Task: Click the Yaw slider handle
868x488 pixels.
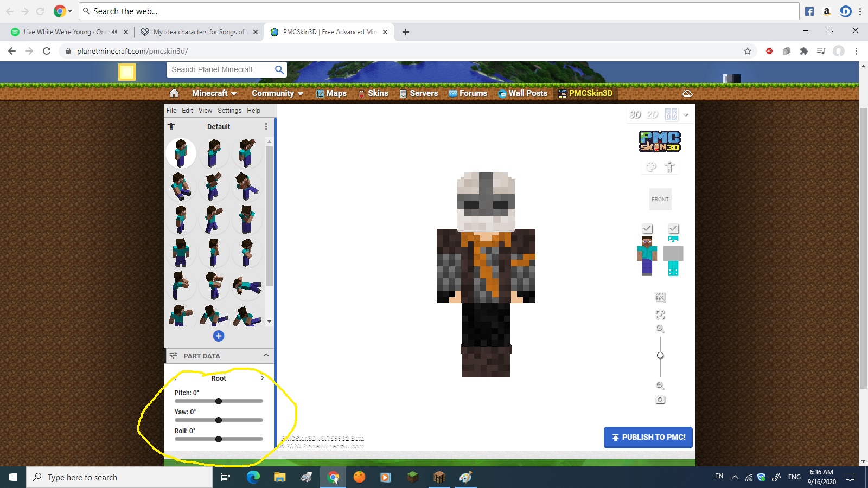Action: tap(219, 420)
